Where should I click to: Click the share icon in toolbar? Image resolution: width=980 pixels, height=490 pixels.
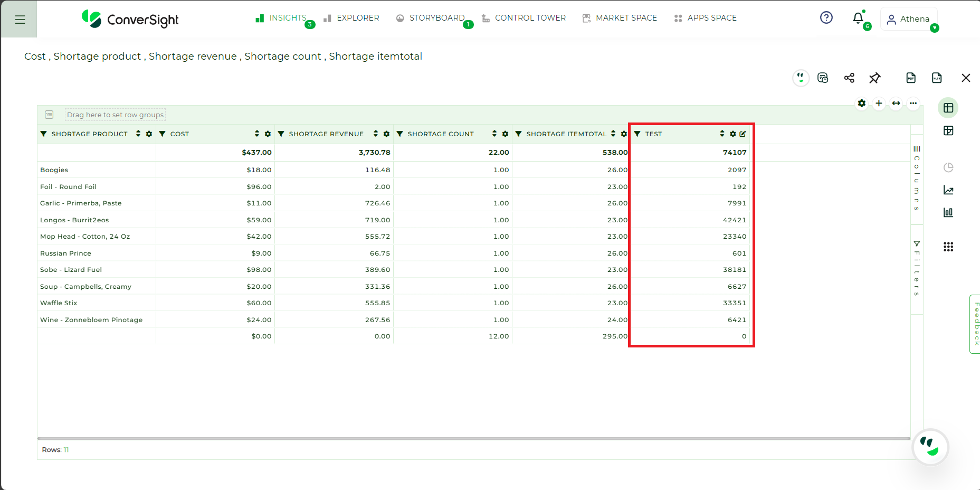coord(849,78)
